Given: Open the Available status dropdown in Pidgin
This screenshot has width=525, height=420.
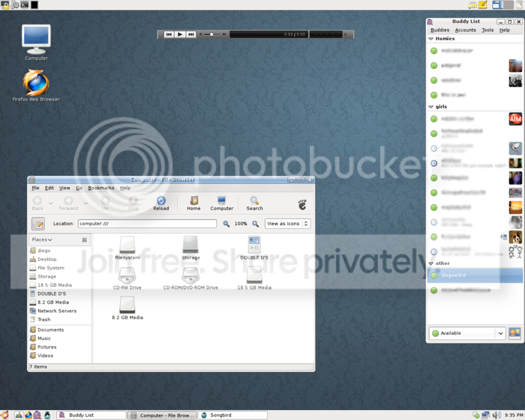Looking at the screenshot, I should (x=467, y=333).
